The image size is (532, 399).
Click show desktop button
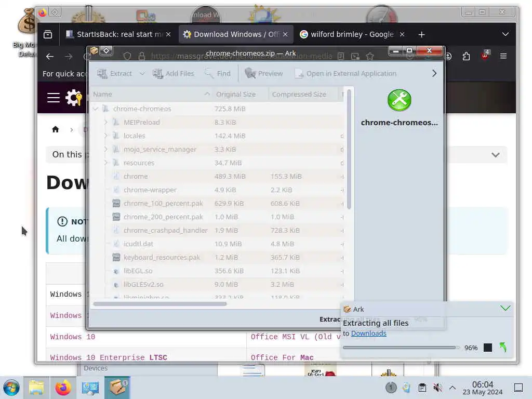[x=518, y=388]
